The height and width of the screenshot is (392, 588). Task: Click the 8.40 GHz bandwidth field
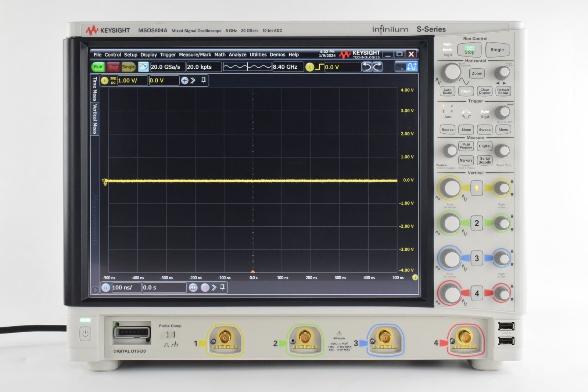click(288, 67)
